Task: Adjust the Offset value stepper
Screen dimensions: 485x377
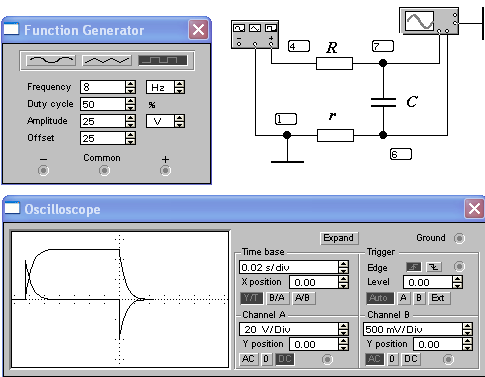Action: point(131,138)
